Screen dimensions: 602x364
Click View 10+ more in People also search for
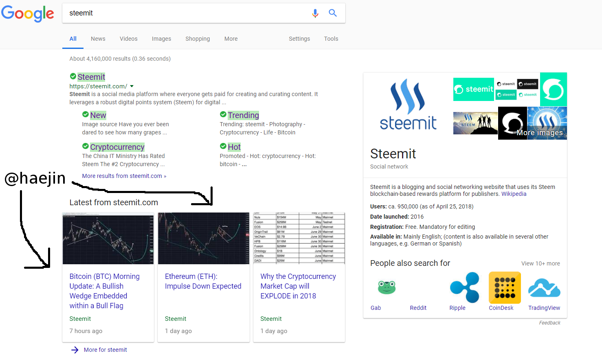coord(540,263)
